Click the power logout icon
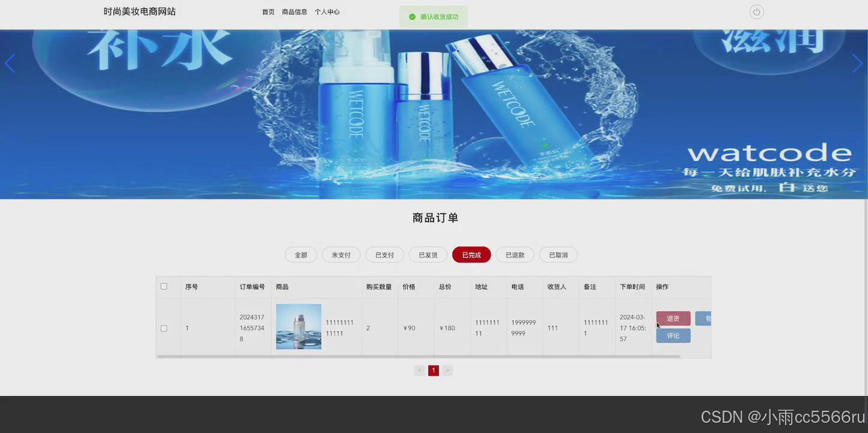The height and width of the screenshot is (433, 868). (756, 12)
